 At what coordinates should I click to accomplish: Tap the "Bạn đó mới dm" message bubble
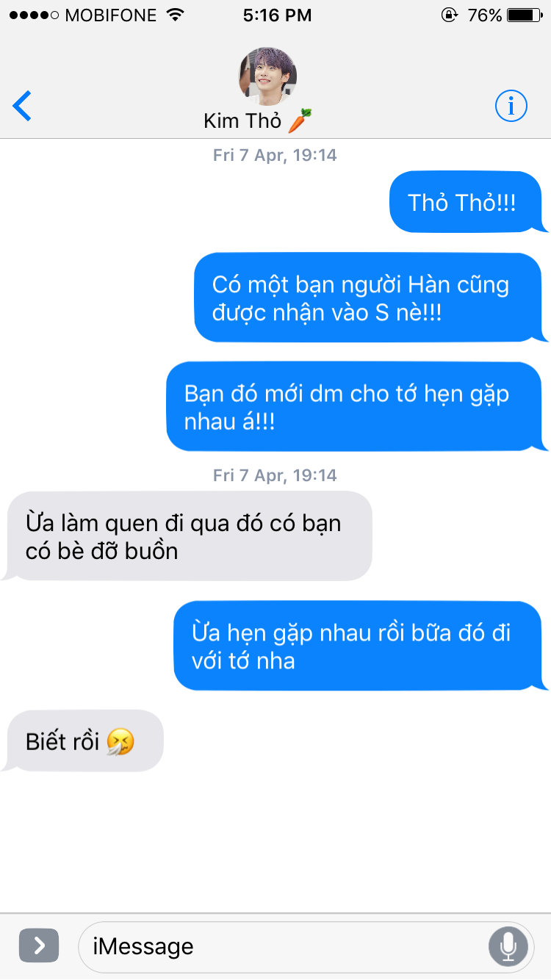pyautogui.click(x=355, y=406)
